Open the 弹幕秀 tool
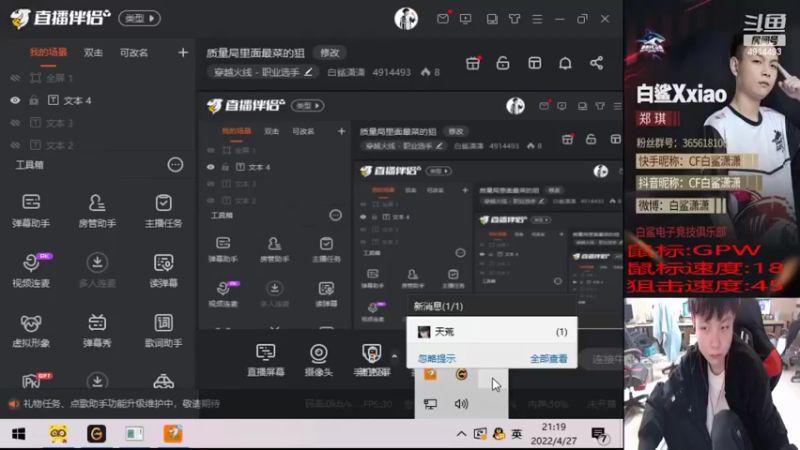 [97, 331]
